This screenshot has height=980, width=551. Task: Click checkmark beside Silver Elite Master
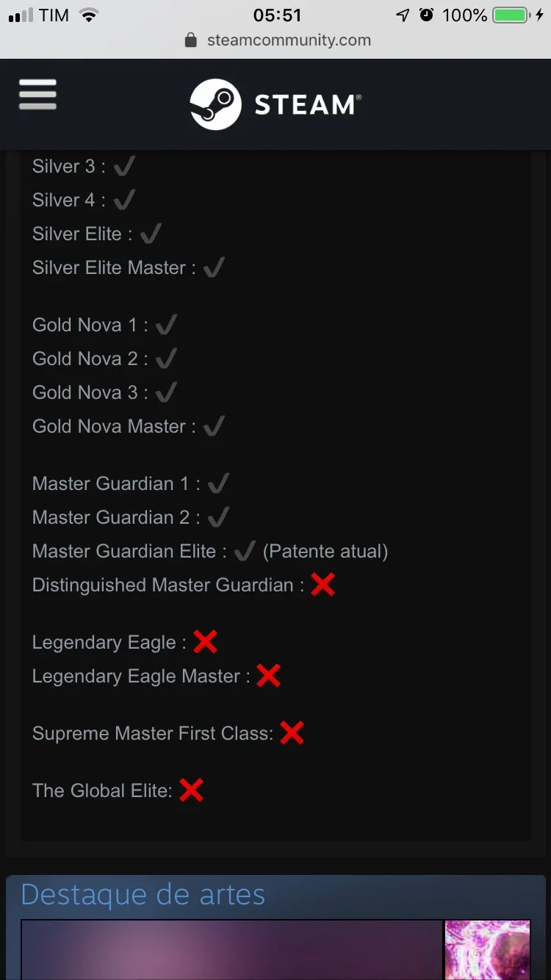pos(214,267)
